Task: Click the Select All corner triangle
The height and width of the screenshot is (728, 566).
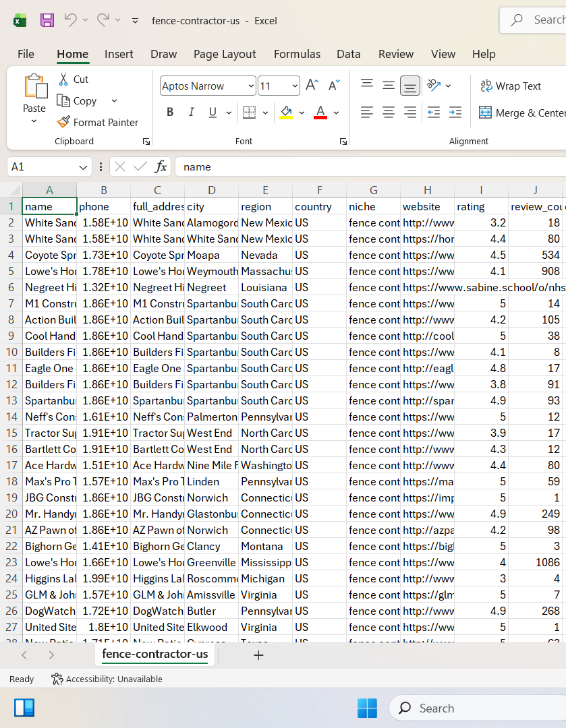Action: pyautogui.click(x=16, y=190)
